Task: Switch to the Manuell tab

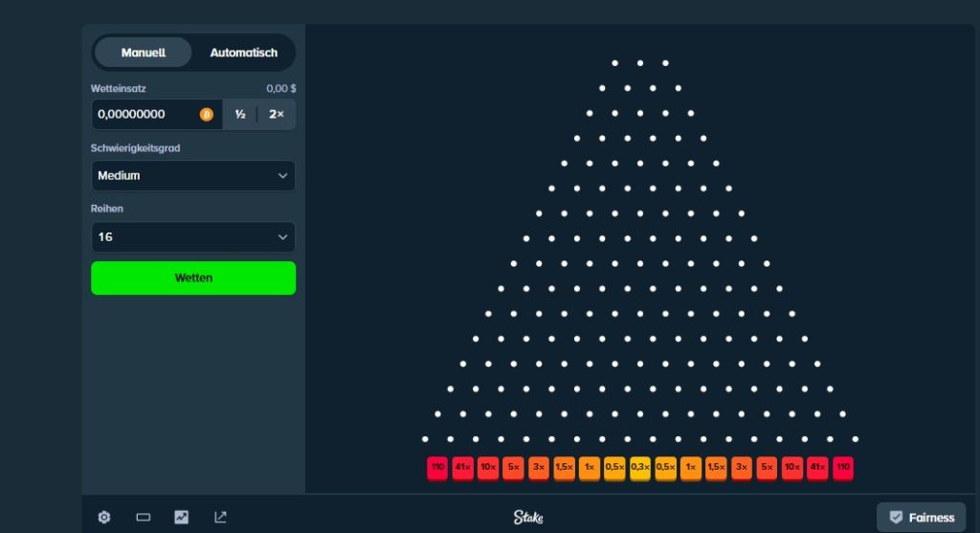Action: coord(144,53)
